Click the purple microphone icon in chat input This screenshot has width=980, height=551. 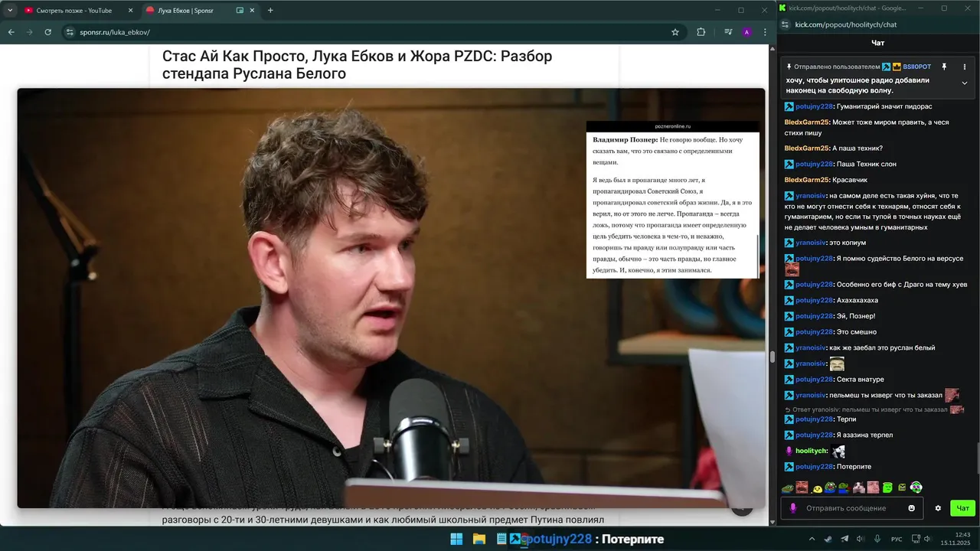tap(793, 508)
